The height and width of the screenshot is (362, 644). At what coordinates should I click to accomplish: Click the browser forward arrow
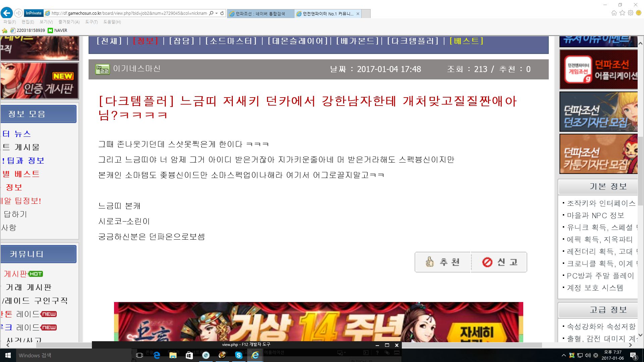point(18,13)
